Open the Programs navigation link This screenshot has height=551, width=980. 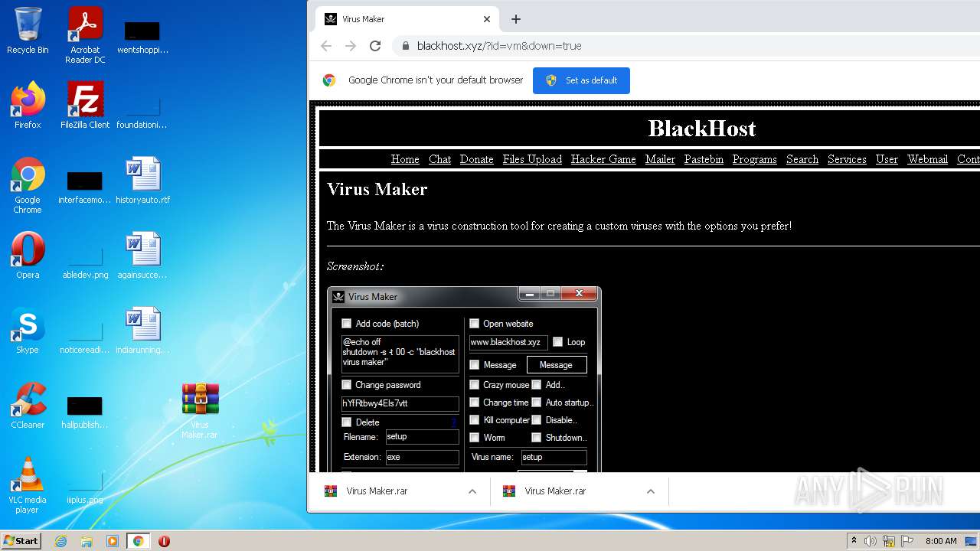tap(754, 159)
